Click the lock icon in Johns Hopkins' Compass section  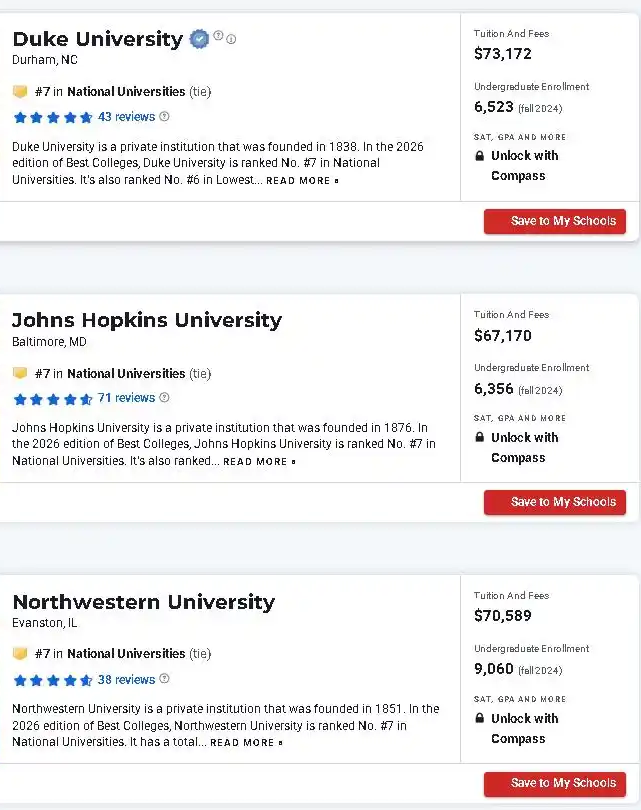480,438
